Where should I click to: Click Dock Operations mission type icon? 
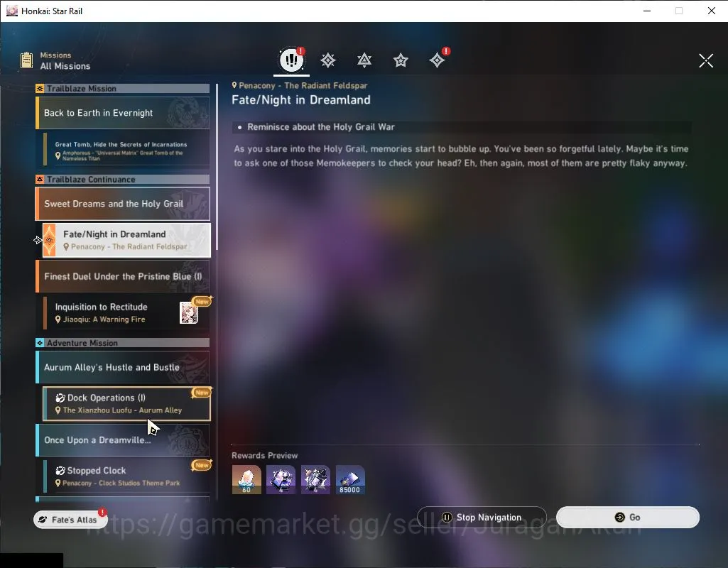[60, 398]
